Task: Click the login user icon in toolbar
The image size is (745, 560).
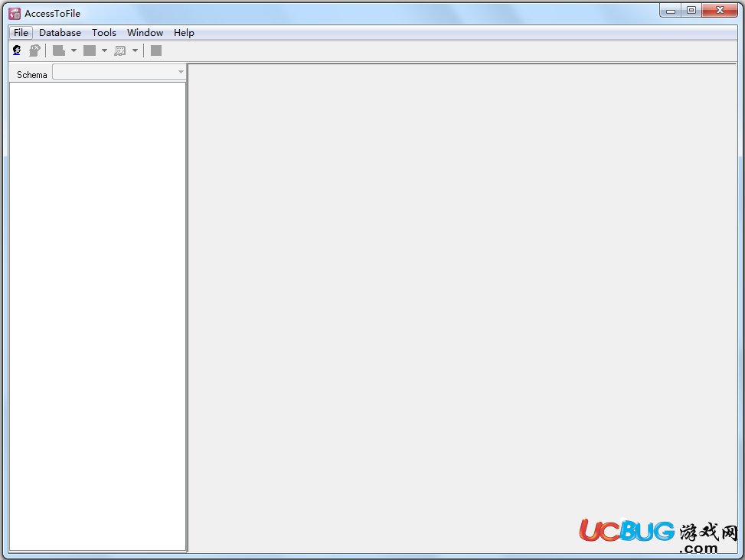Action: coord(17,50)
